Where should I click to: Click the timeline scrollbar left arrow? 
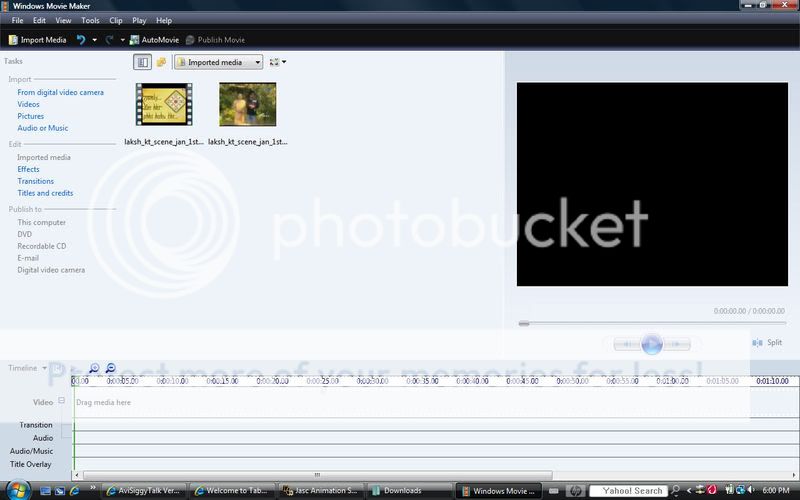pyautogui.click(x=77, y=475)
